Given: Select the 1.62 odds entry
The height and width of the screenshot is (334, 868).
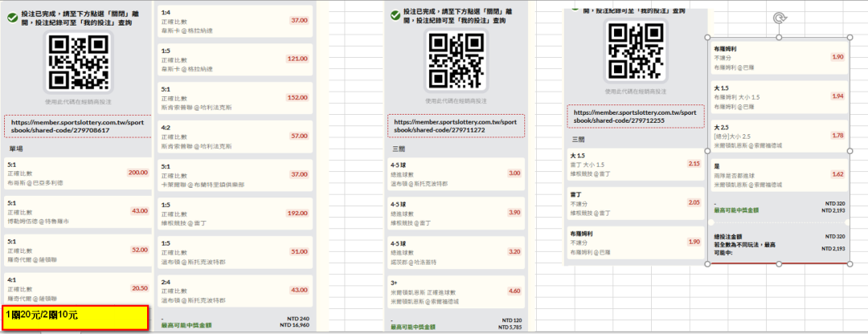Looking at the screenshot, I should click(x=837, y=174).
